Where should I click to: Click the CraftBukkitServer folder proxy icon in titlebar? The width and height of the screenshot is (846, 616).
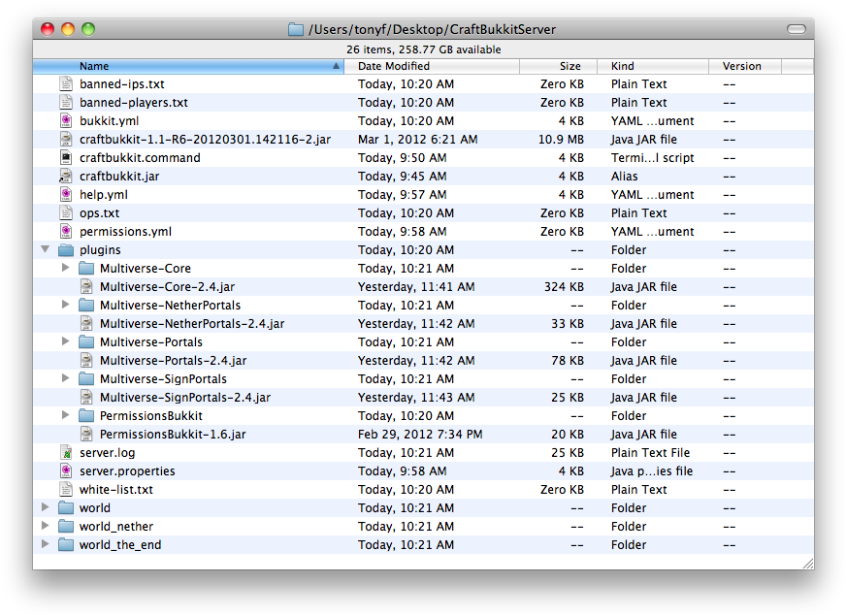[294, 30]
